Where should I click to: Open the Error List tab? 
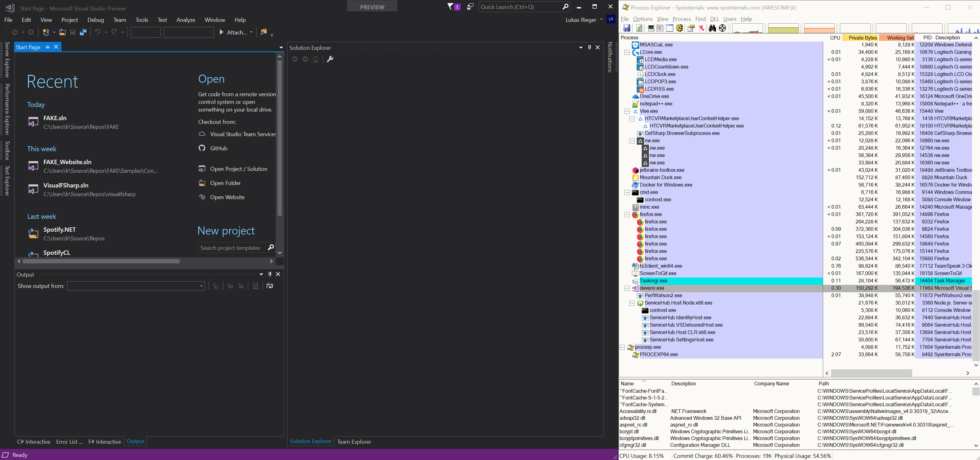[x=69, y=442]
